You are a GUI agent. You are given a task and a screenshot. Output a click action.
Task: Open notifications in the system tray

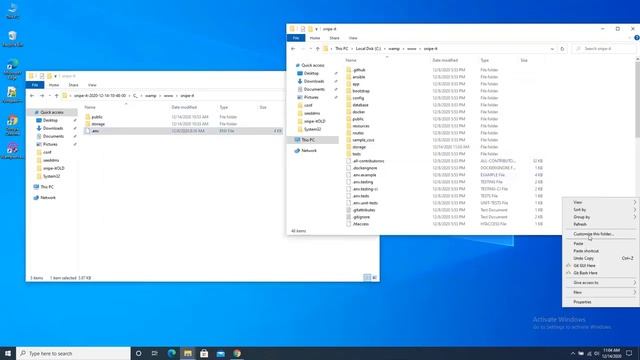[x=629, y=353]
